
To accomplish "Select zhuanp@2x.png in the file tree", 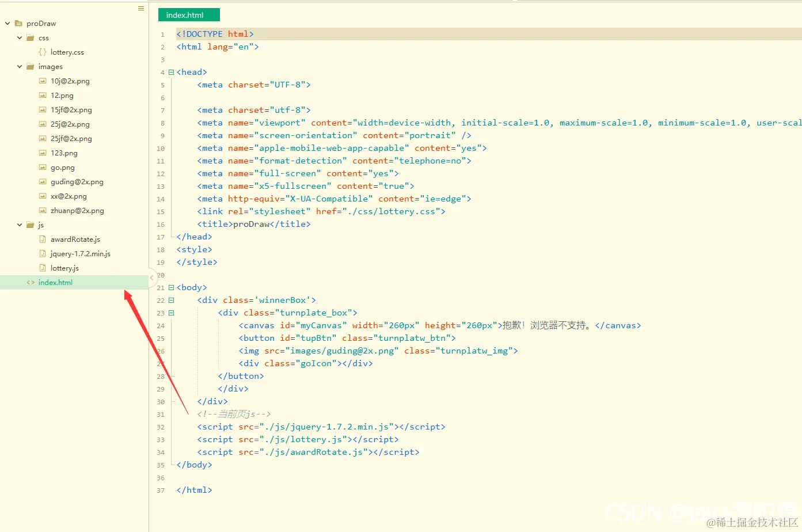I will tap(77, 211).
